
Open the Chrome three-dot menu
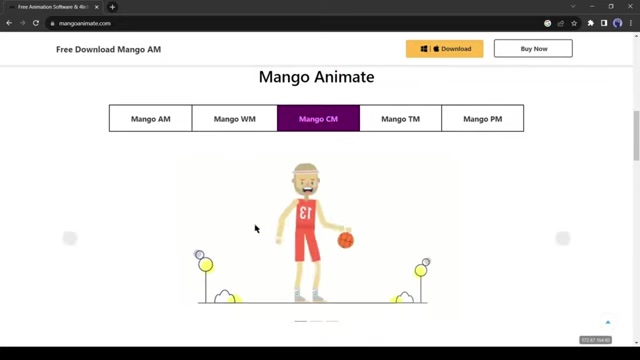631,23
